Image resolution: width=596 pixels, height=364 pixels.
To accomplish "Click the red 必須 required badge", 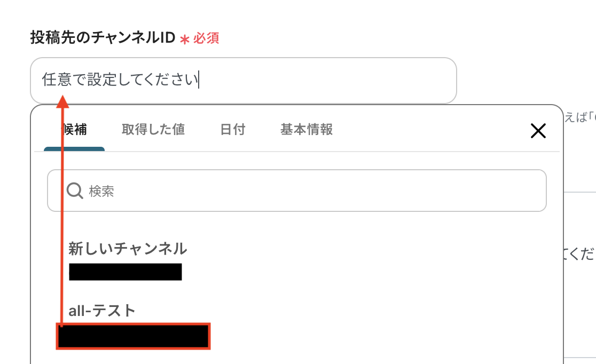I will point(206,38).
